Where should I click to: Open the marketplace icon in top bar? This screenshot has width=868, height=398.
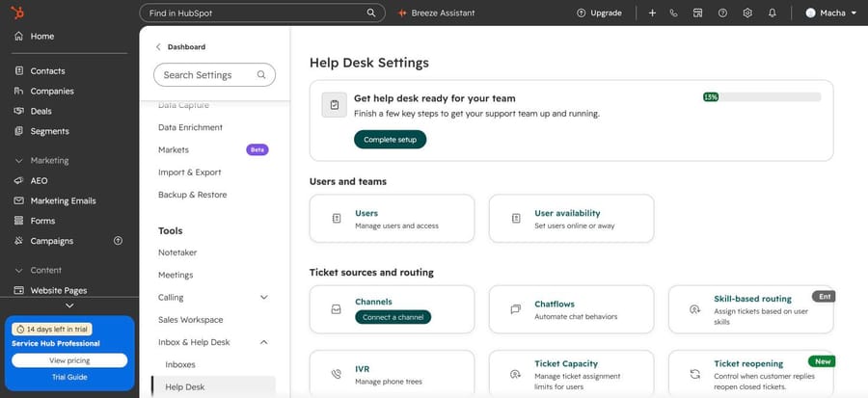click(697, 13)
